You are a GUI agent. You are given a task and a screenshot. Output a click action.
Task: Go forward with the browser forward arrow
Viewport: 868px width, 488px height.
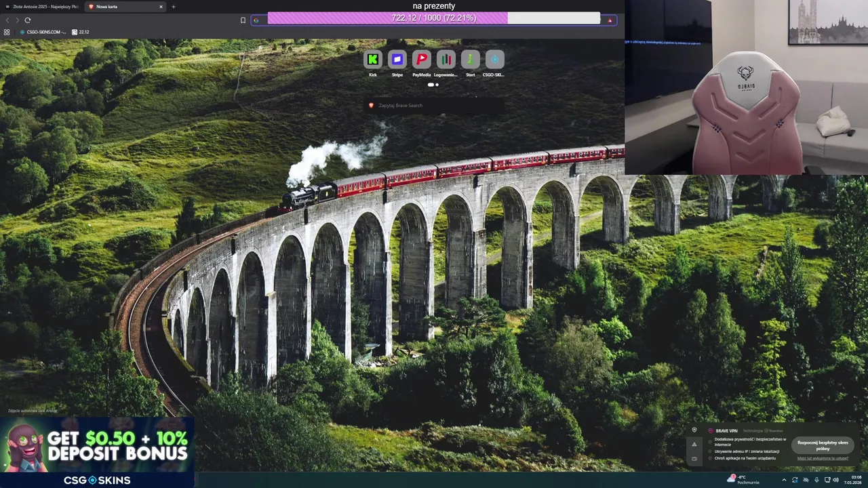click(17, 20)
